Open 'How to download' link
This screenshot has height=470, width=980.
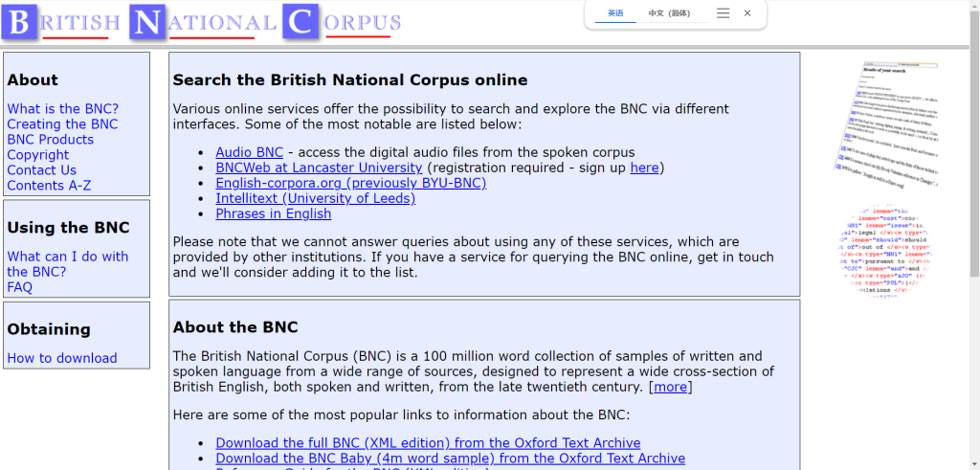click(62, 358)
